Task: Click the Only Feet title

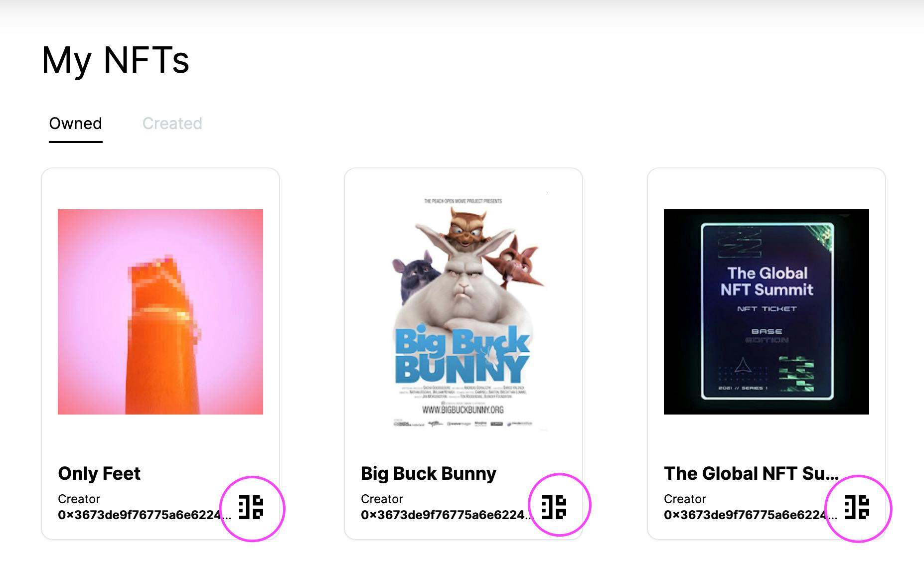Action: [99, 473]
